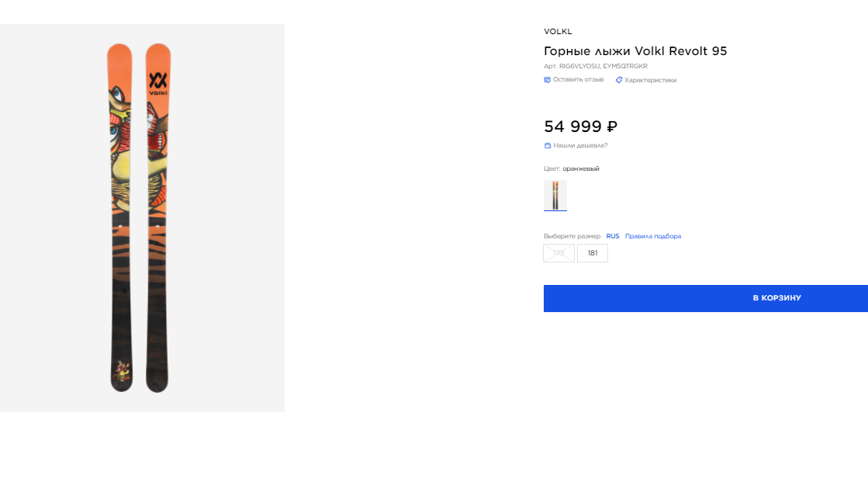868x493 pixels.
Task: Click the article number text RIG6VLYOSU
Action: (579, 67)
